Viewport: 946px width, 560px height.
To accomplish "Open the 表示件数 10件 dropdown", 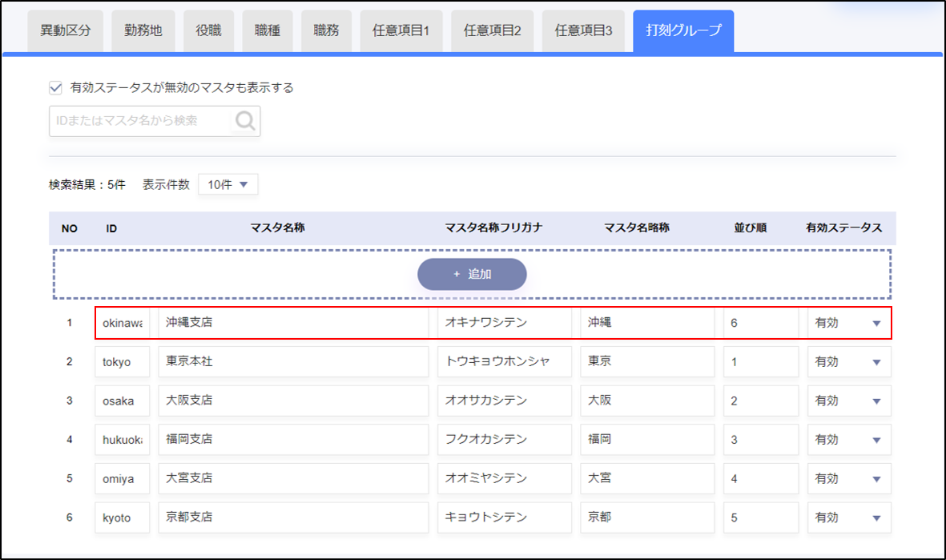I will click(228, 185).
